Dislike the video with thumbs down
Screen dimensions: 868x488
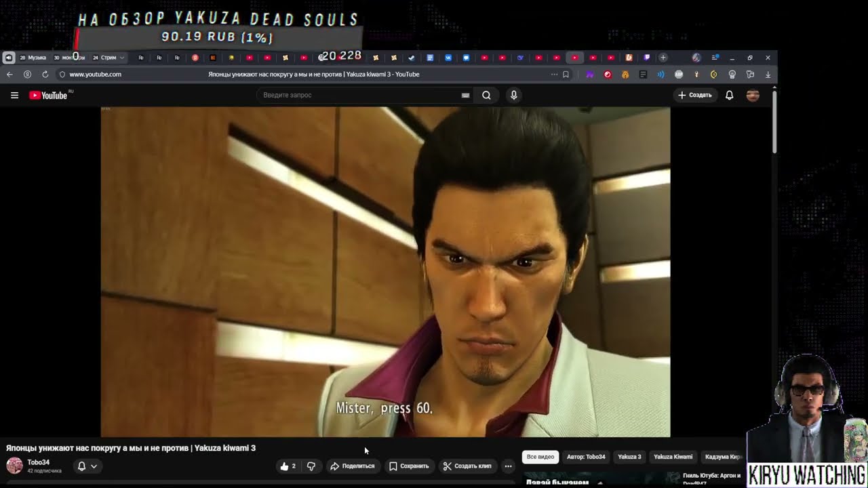pyautogui.click(x=311, y=466)
